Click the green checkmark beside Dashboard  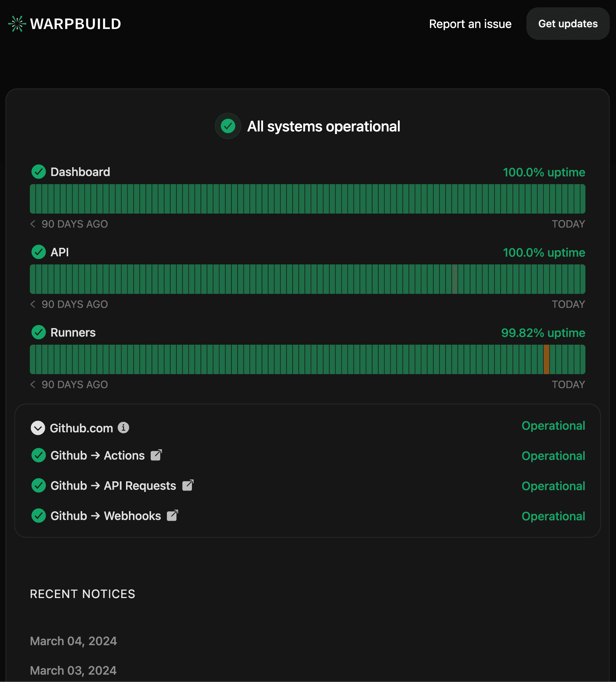pyautogui.click(x=38, y=172)
